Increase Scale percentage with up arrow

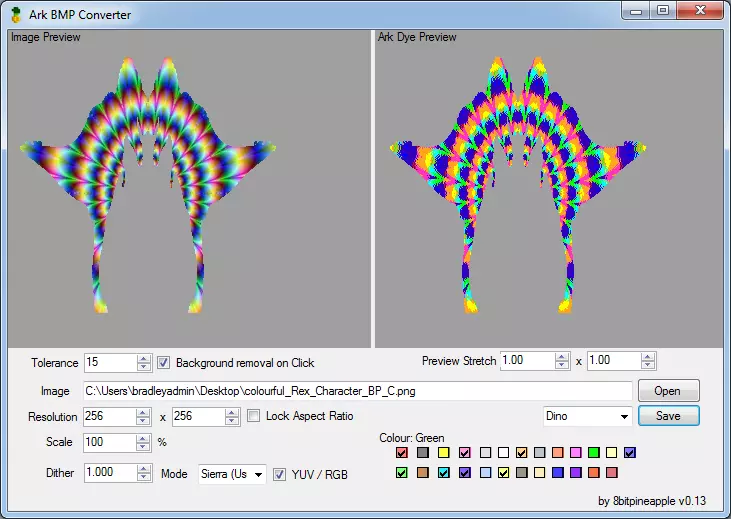tap(143, 438)
